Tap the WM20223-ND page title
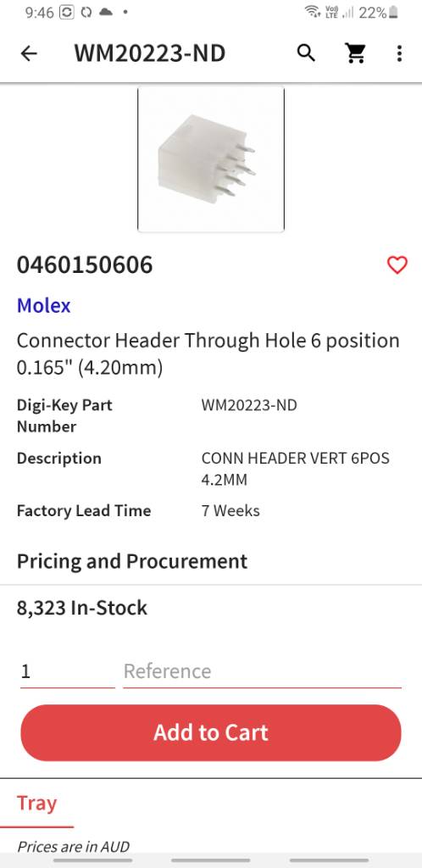422x868 pixels. click(x=150, y=53)
